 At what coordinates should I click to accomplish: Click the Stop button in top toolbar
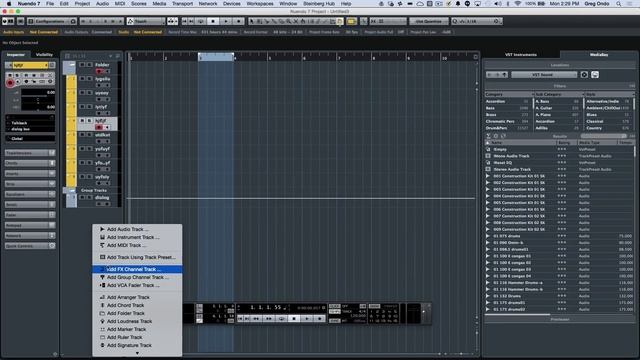(213, 21)
